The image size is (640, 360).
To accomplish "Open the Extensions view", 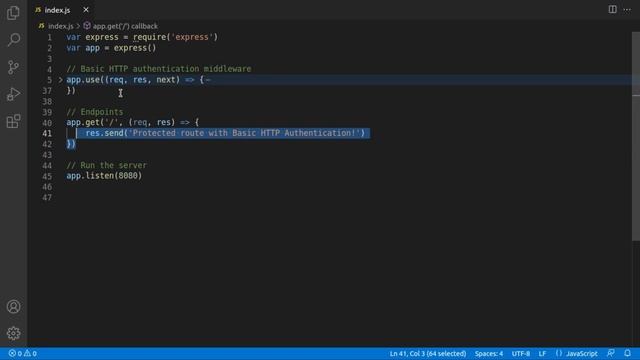I will [13, 121].
